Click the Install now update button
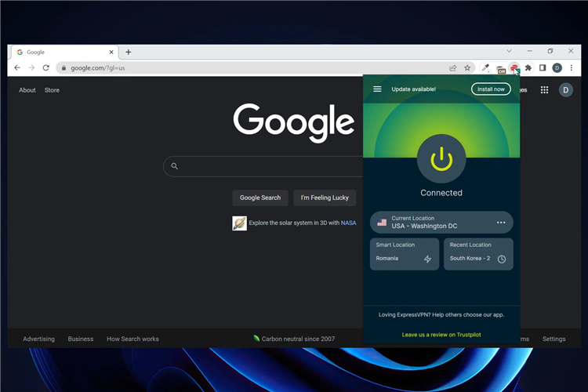The image size is (588, 392). 491,89
